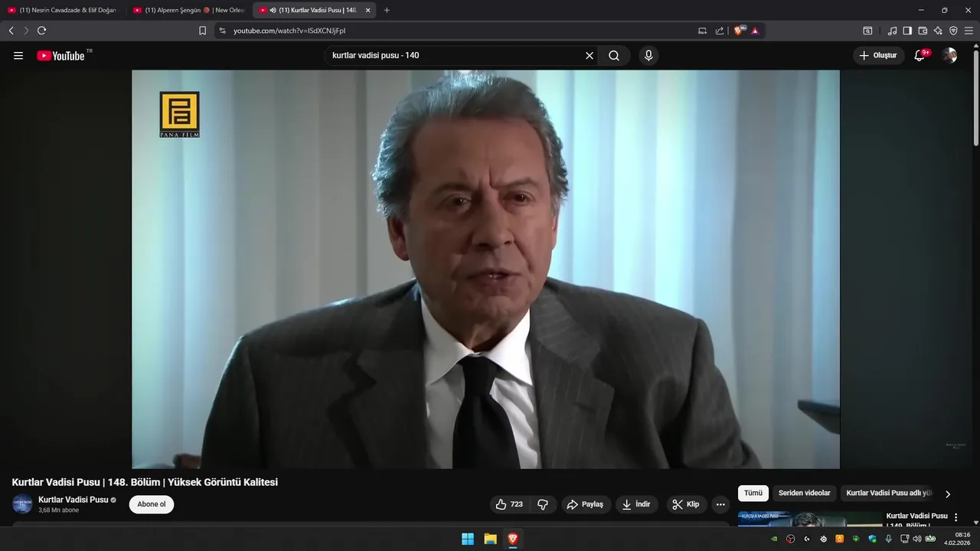Open tray microphone indicator

coord(888,539)
